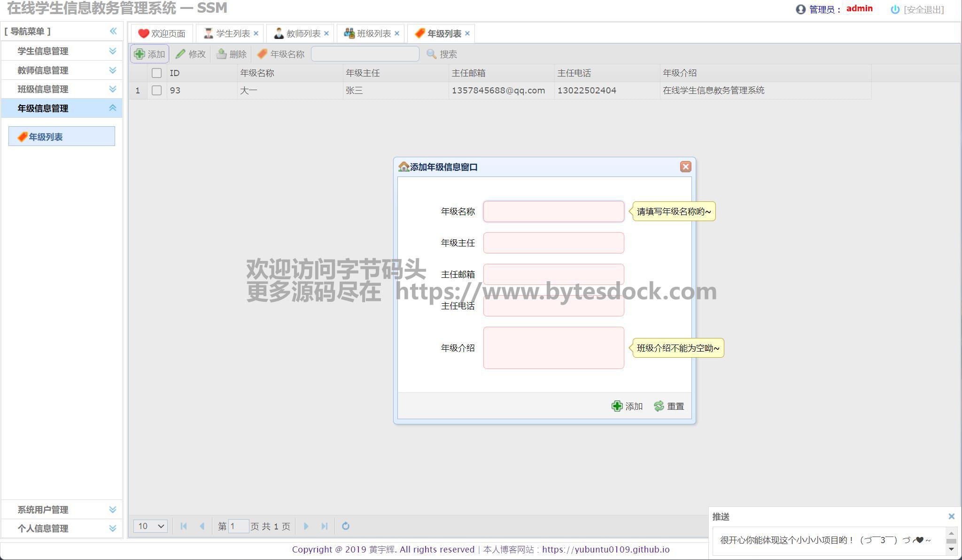Click the magnifier Search (搜索) icon

432,54
